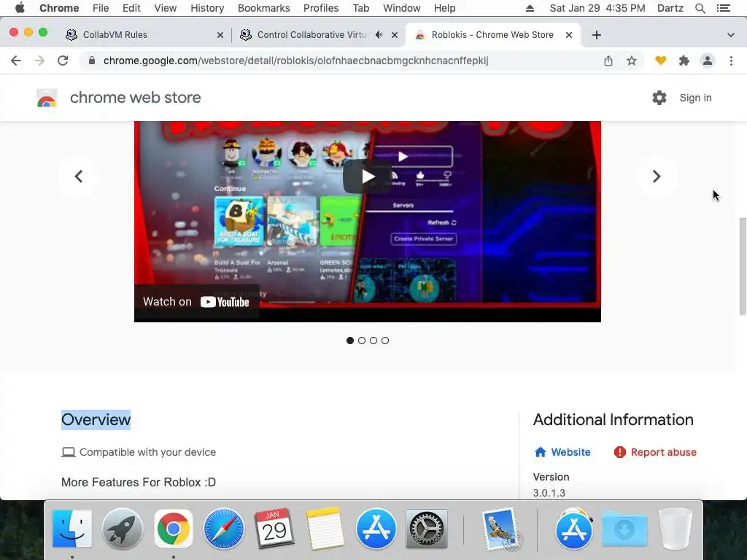The image size is (747, 560).
Task: Open Launchpad from the dock
Action: (x=123, y=528)
